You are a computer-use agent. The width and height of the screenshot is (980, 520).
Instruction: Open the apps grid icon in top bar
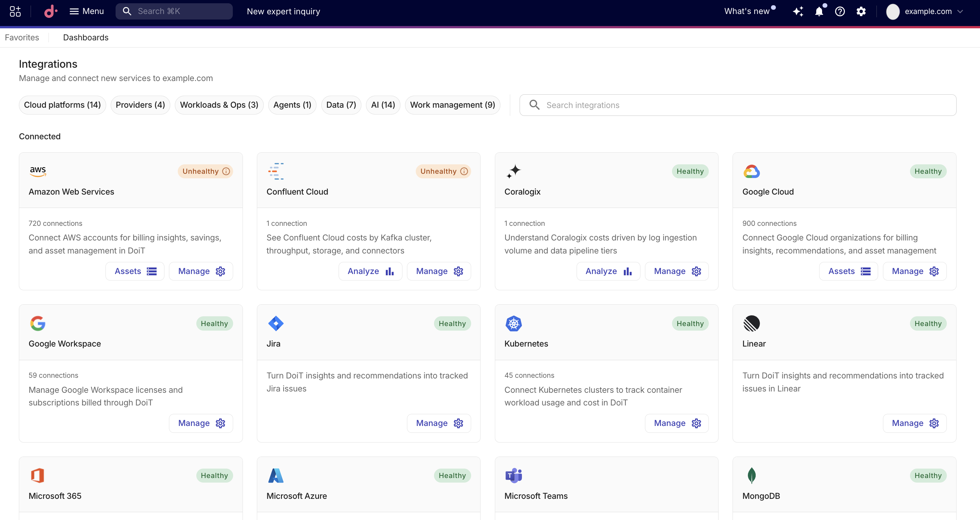[15, 11]
